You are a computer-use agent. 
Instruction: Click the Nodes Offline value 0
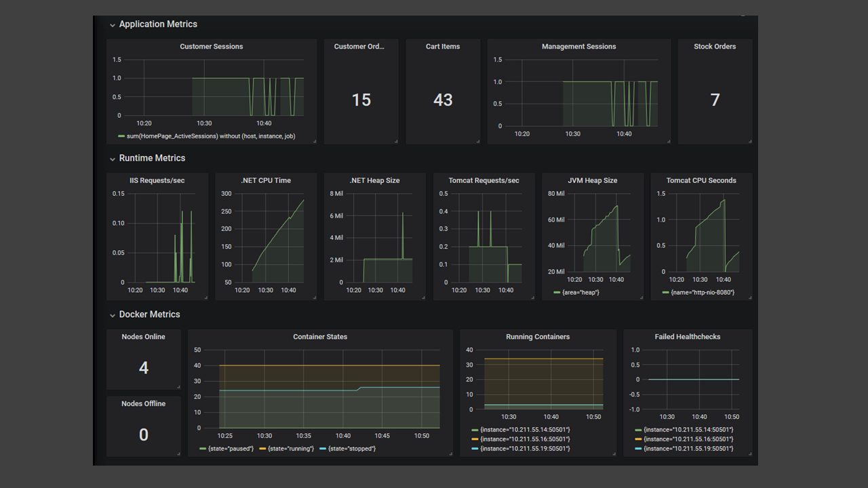pyautogui.click(x=144, y=435)
